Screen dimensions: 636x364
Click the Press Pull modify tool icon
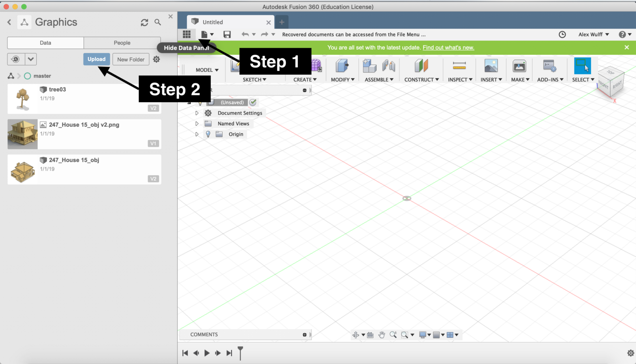pyautogui.click(x=342, y=66)
